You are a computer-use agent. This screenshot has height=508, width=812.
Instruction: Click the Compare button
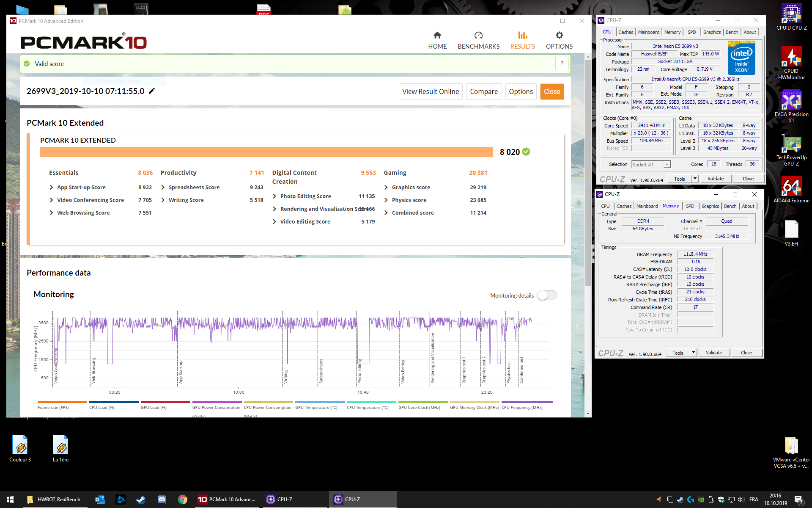tap(484, 91)
